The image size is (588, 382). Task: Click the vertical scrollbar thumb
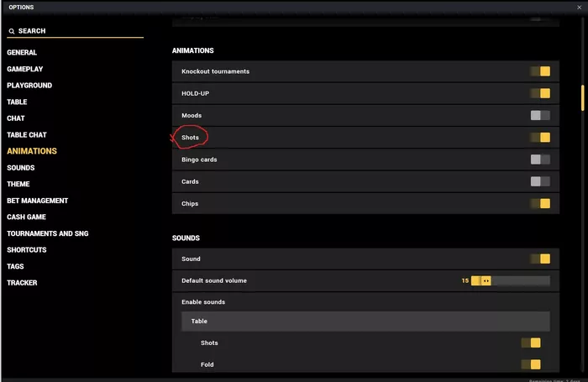(582, 98)
